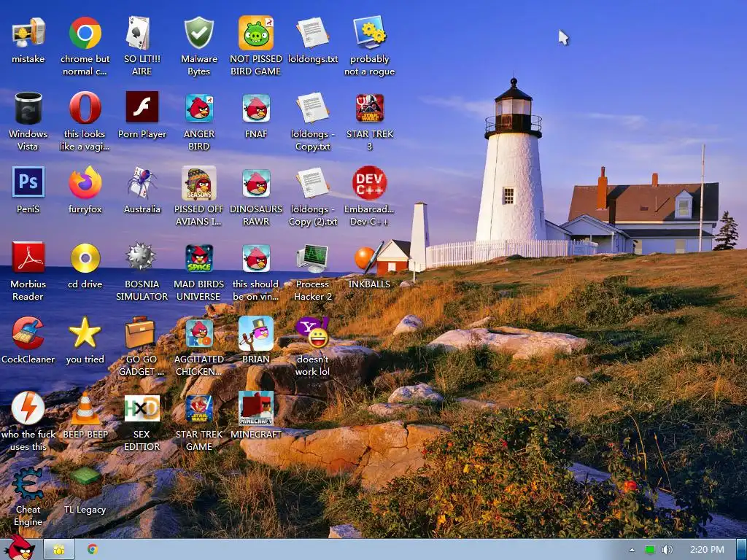747x560 pixels.
Task: Click the Yahoo 'doesn't work lol' icon
Action: [x=312, y=333]
